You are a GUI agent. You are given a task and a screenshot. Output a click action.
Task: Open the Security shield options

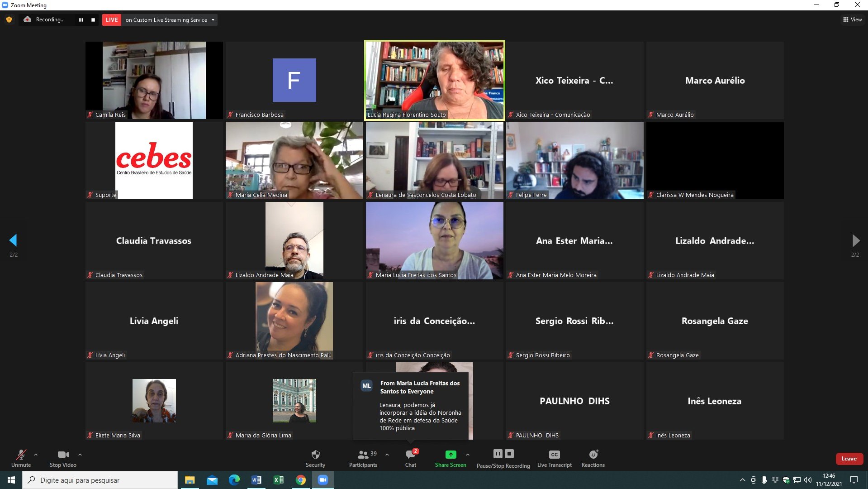pos(315,458)
